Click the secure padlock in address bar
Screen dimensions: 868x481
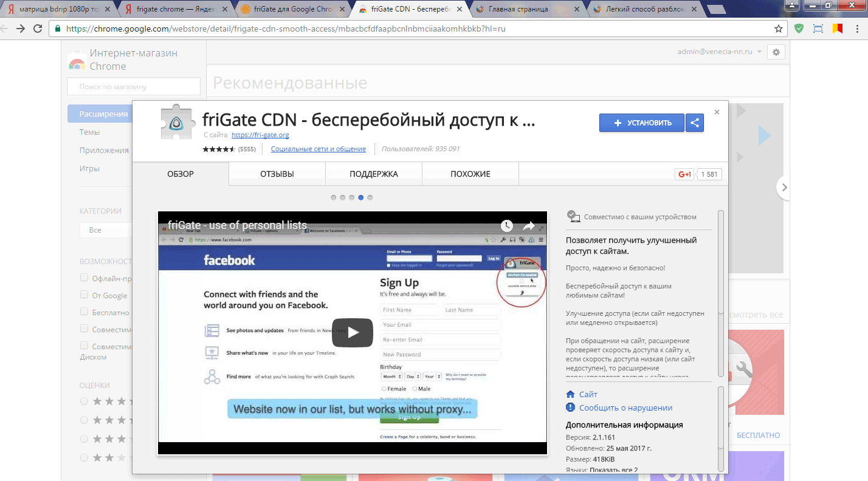(58, 29)
